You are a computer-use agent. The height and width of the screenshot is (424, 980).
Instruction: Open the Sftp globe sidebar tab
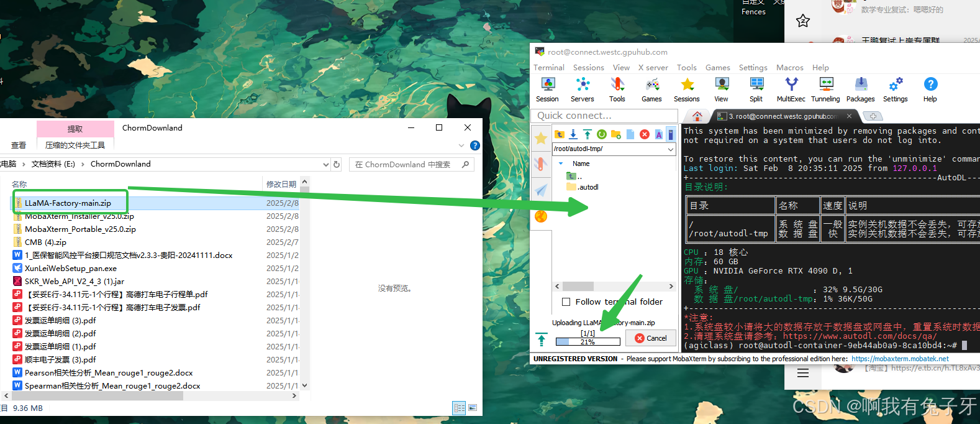[541, 216]
